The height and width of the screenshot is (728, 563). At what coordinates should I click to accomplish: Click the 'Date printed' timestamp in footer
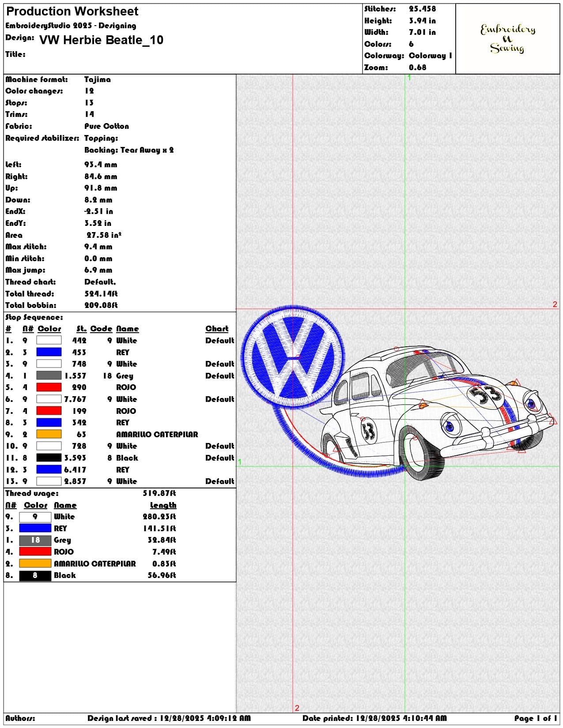[x=374, y=718]
